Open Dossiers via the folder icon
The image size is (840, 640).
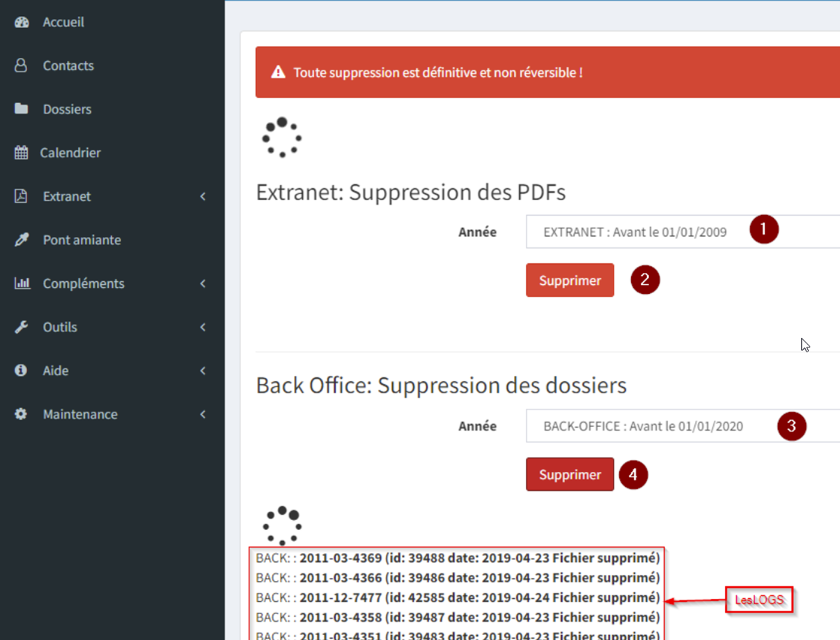click(22, 109)
